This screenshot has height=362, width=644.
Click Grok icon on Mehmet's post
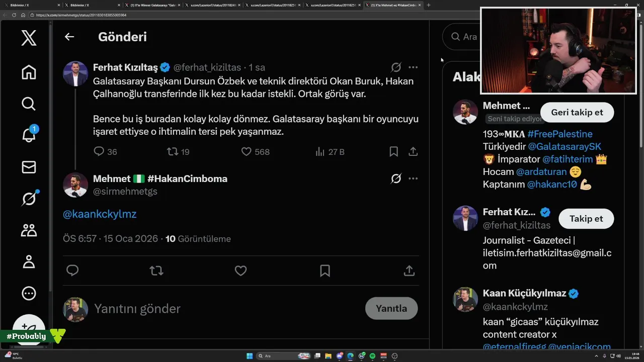396,178
